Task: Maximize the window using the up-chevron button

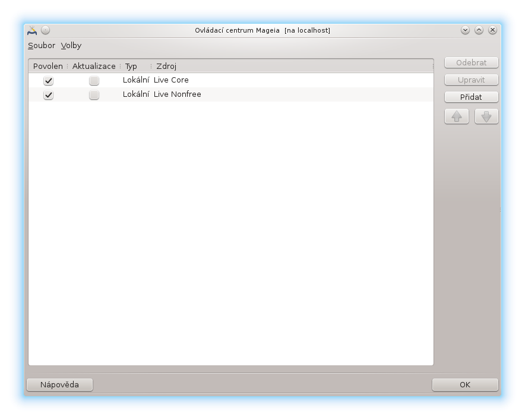Action: coord(479,30)
